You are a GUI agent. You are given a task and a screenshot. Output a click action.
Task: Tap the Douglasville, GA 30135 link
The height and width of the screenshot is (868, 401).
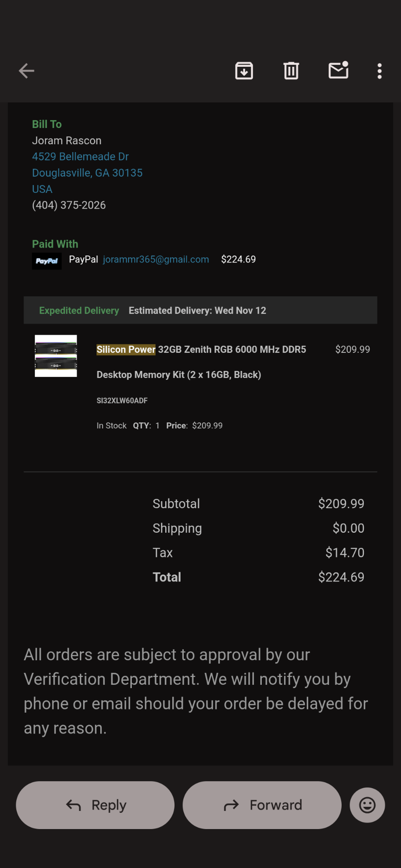click(87, 173)
